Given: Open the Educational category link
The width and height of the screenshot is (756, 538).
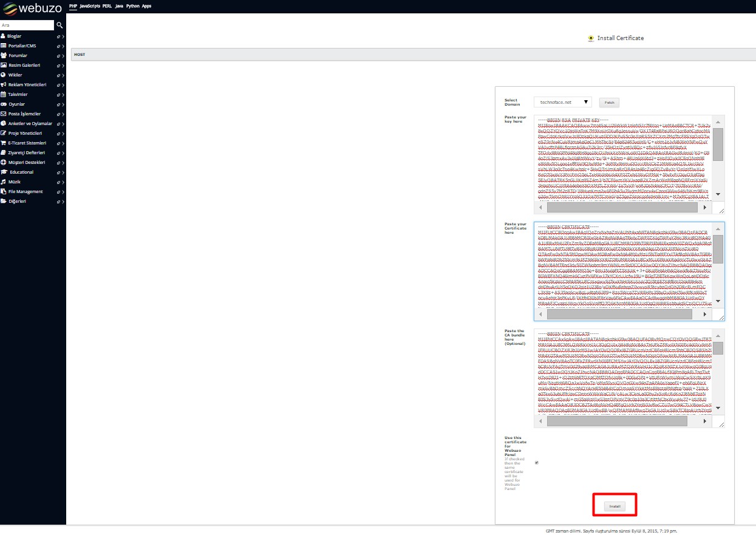Looking at the screenshot, I should 22,172.
